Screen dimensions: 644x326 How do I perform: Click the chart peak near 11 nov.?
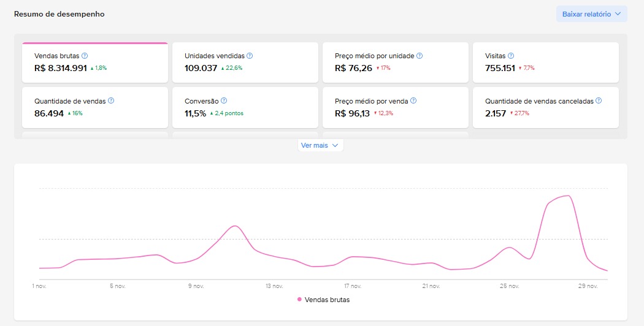[x=234, y=226]
